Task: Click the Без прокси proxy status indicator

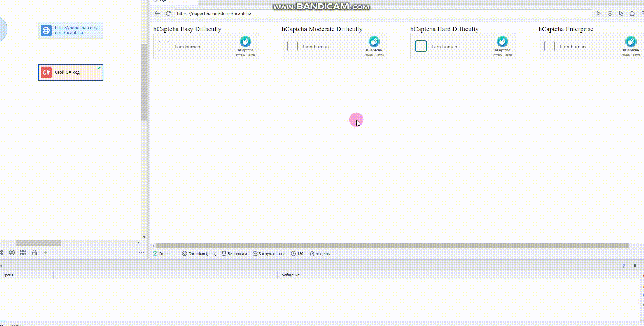Action: 234,254
